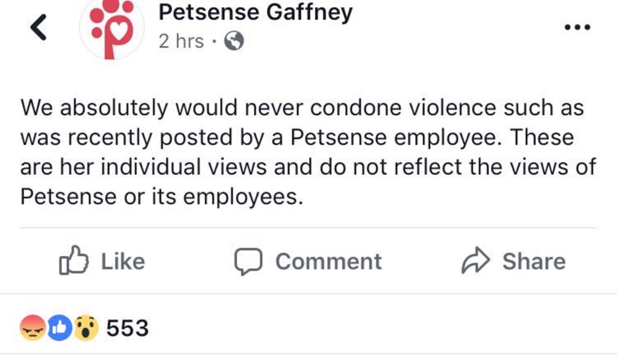Click the blue thumbs-up reaction emoji

pyautogui.click(x=60, y=328)
